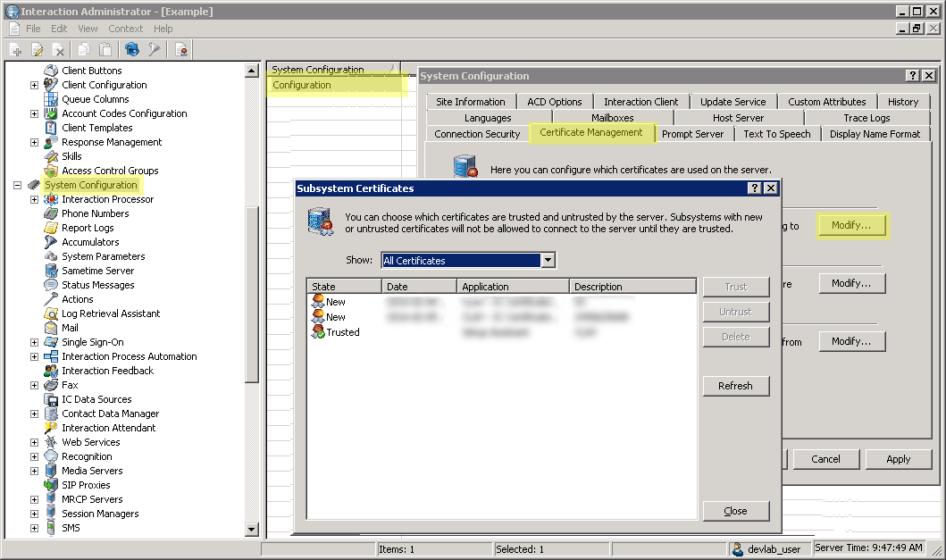Click the tree scrollbar down arrow
This screenshot has height=560, width=946.
[251, 530]
